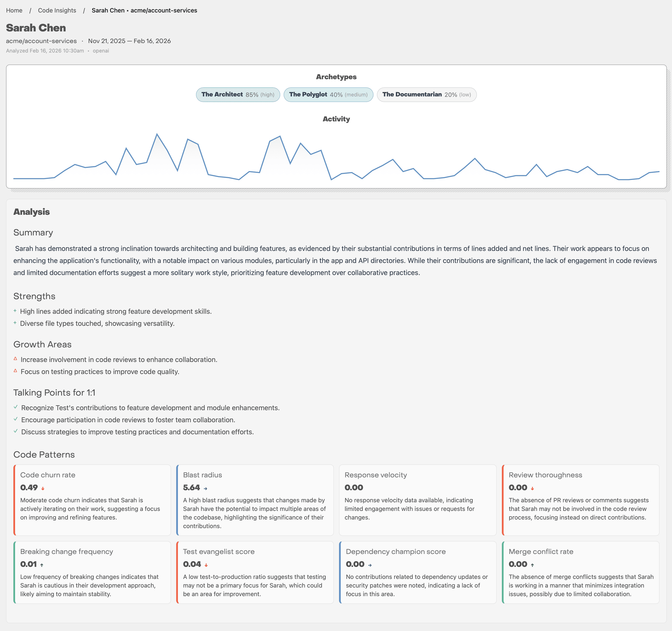The image size is (672, 631).
Task: Toggle The Architect archetype badge
Action: pyautogui.click(x=238, y=94)
